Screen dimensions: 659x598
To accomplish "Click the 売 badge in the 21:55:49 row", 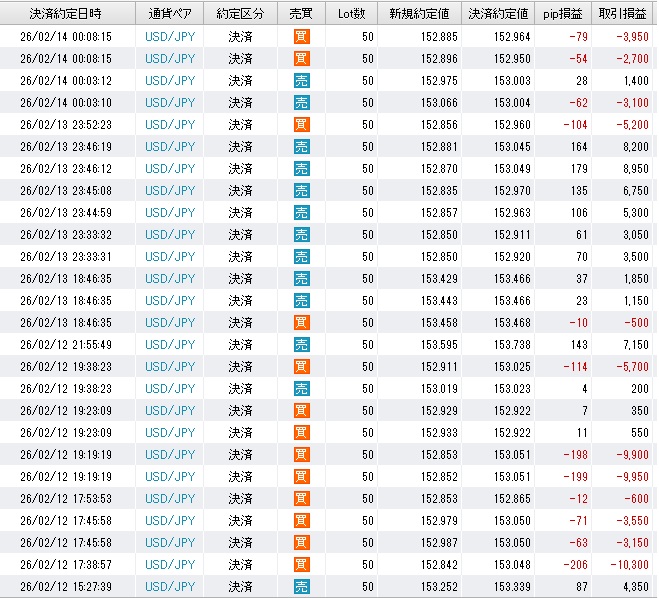I will point(301,344).
